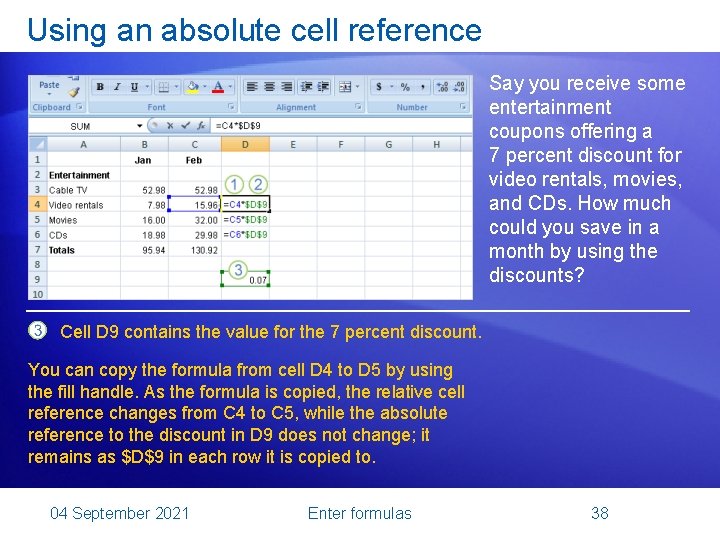
Task: Expand the Borders dropdown arrow
Action: click(176, 86)
